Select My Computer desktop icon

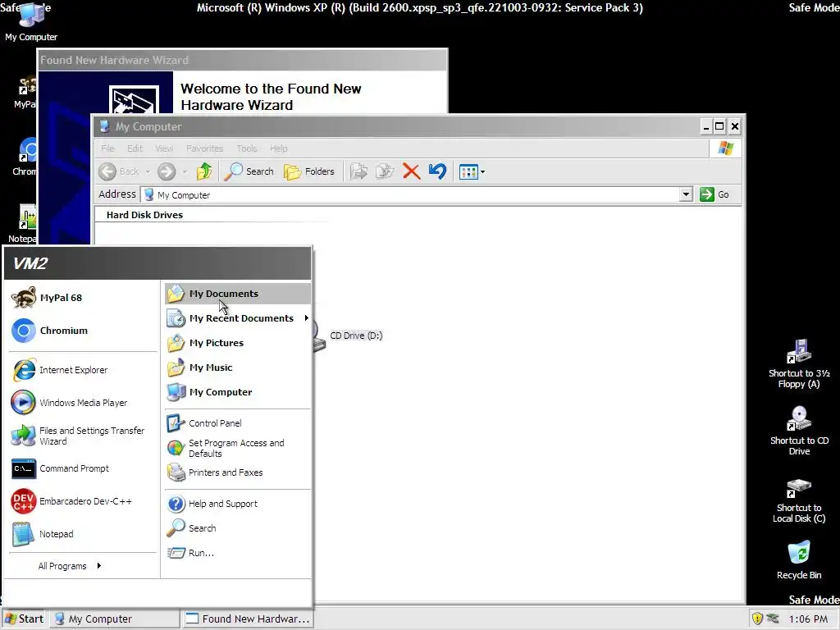pos(31,22)
